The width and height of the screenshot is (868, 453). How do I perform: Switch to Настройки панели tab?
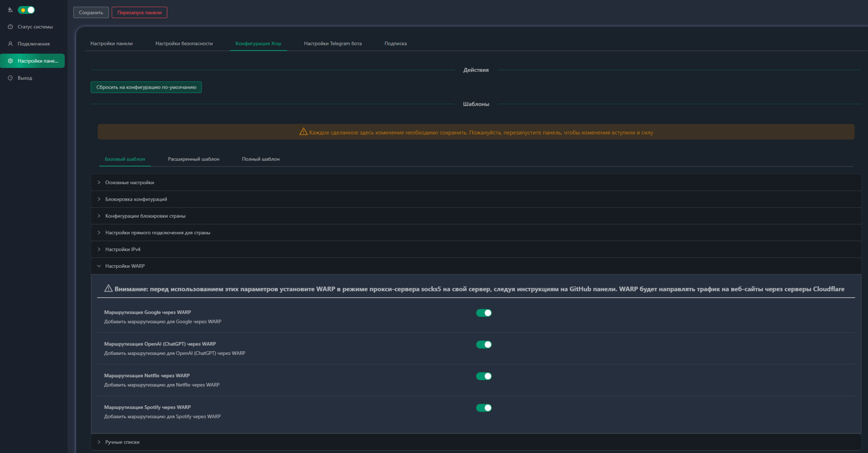click(112, 43)
